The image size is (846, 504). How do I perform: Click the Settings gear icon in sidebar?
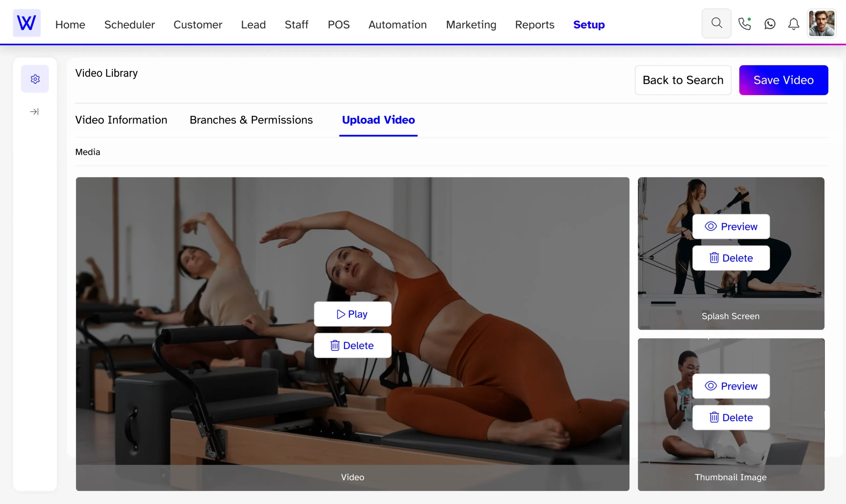[35, 79]
